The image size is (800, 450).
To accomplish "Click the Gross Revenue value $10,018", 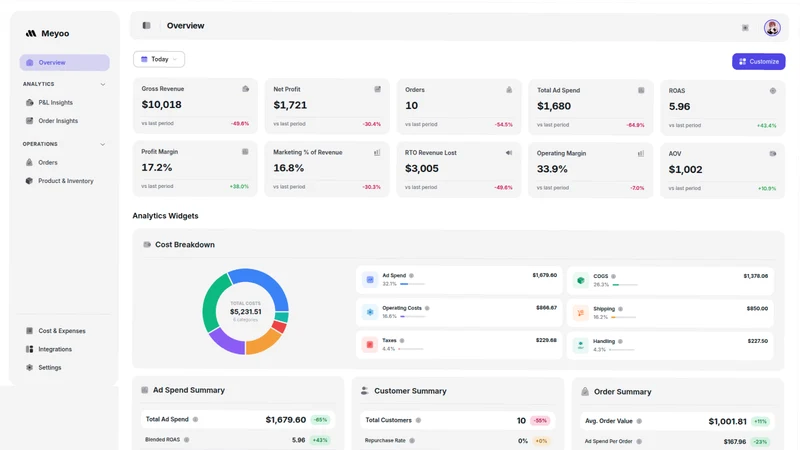I will (x=161, y=105).
